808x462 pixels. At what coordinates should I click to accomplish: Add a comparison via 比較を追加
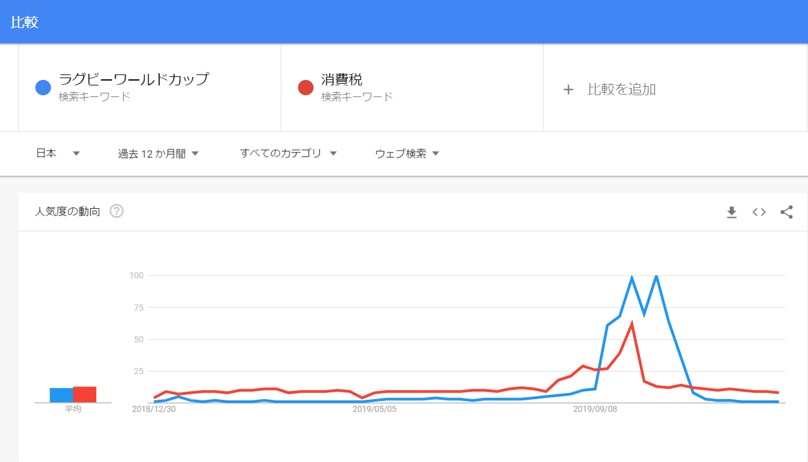point(621,90)
